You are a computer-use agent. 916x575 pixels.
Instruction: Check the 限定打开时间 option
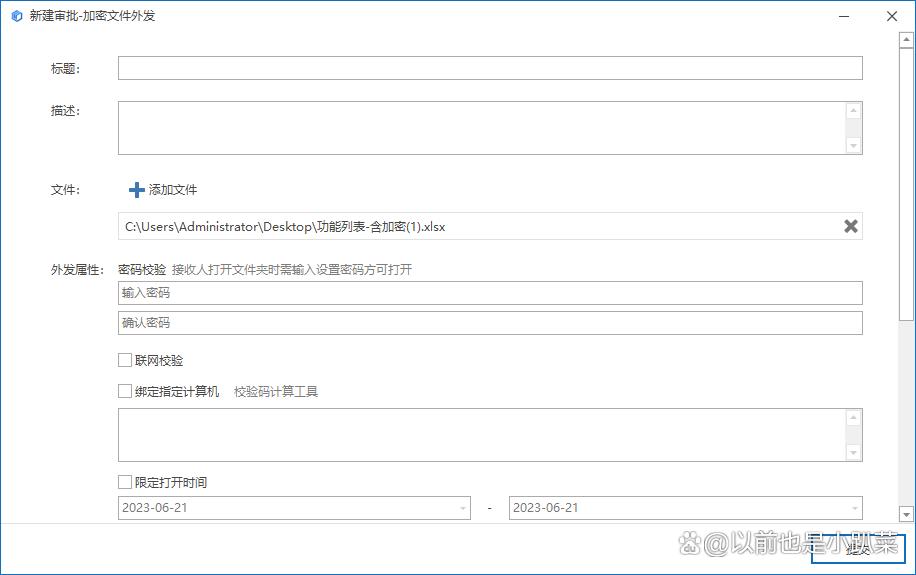point(124,482)
